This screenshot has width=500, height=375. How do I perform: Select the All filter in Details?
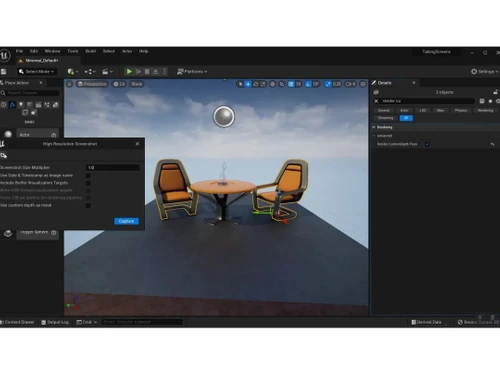(406, 118)
